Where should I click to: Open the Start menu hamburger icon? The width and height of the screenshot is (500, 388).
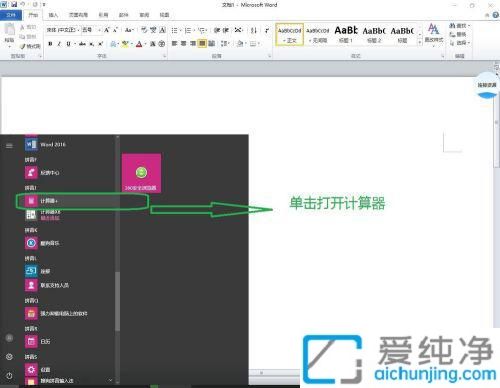[x=9, y=146]
